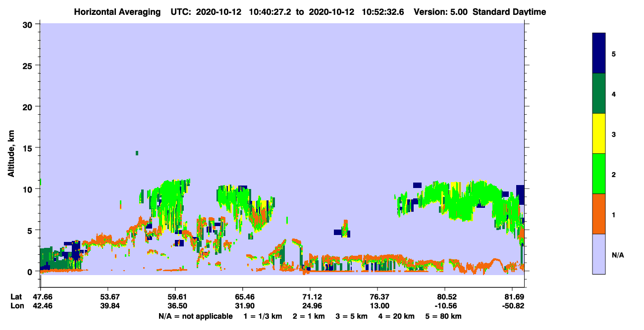644x330 pixels.
Task: Click the bright green colorbar segment labeled 2
Action: [599, 174]
